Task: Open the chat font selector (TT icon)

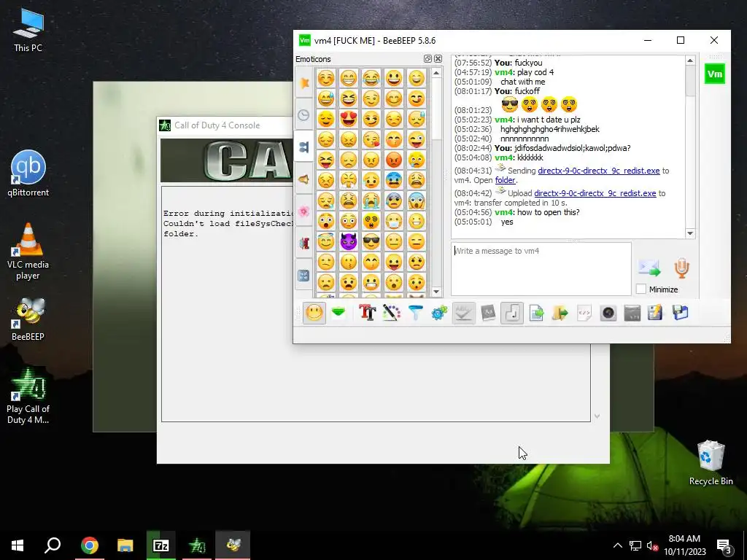Action: point(368,313)
